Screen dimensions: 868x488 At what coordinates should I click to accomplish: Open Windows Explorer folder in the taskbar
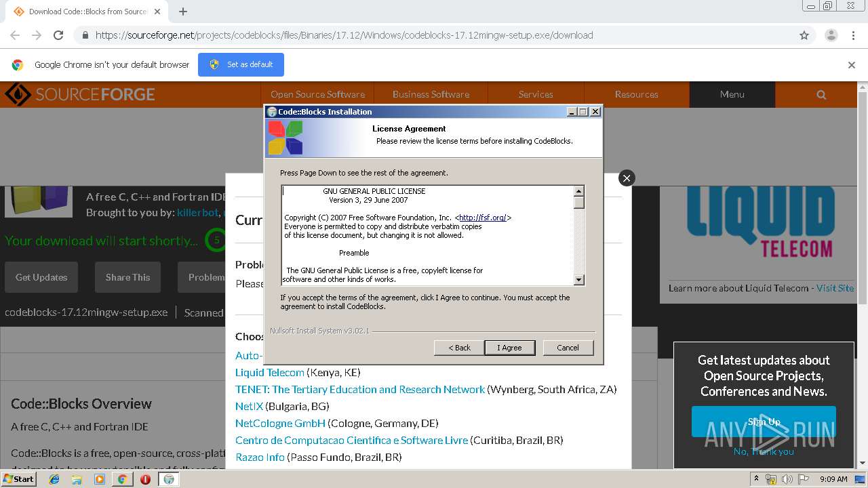[x=77, y=479]
